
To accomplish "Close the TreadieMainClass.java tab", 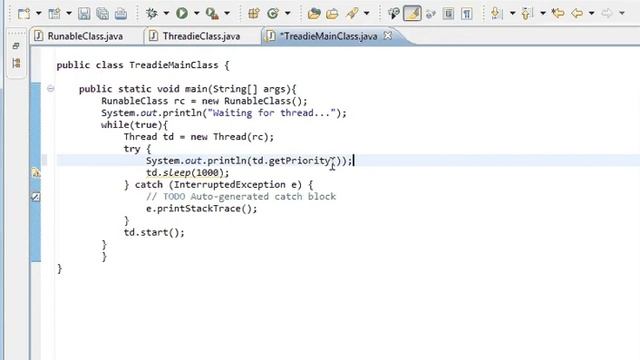I will click(387, 36).
